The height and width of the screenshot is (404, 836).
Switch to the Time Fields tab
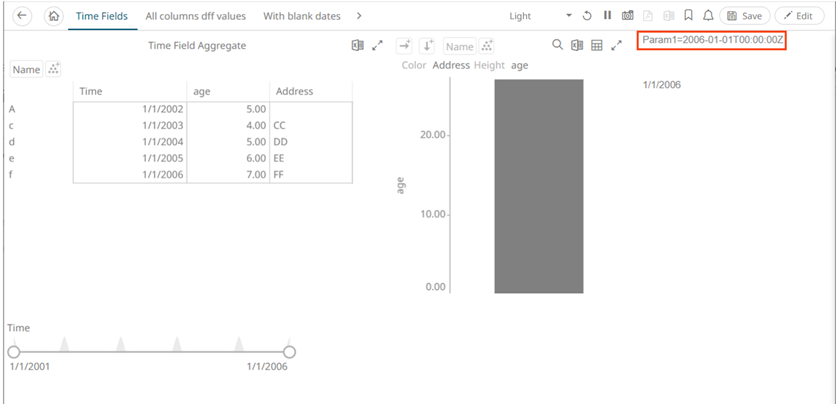[102, 16]
